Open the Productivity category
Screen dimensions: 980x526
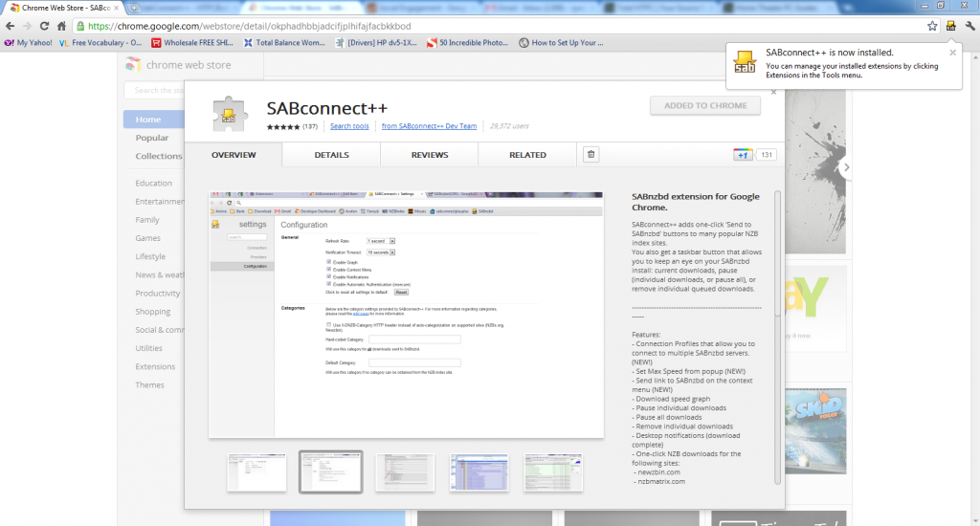pyautogui.click(x=158, y=293)
